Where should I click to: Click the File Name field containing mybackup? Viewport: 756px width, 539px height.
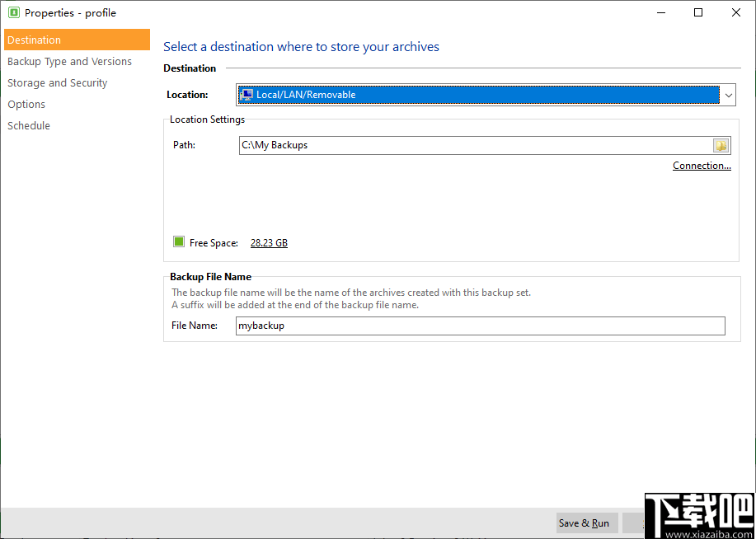(x=480, y=326)
